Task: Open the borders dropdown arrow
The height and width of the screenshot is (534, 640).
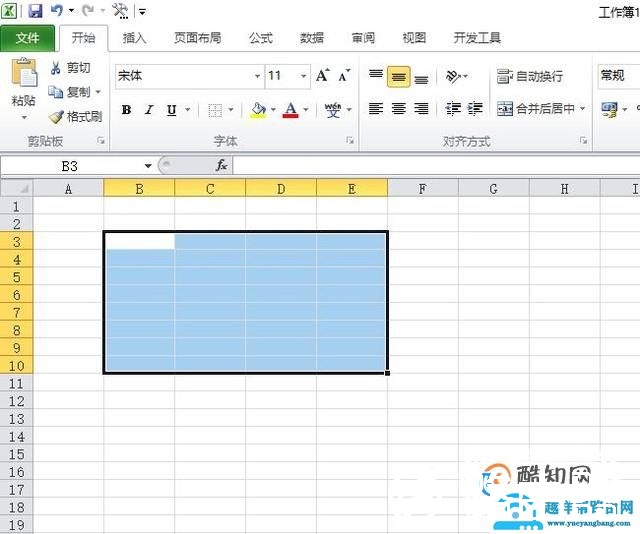Action: tap(231, 110)
